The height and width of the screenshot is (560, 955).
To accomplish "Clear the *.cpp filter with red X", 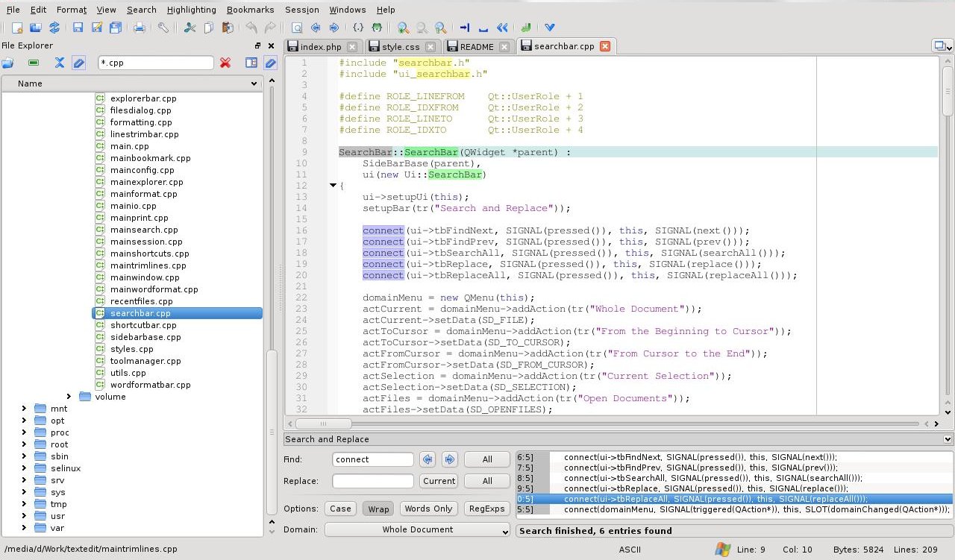I will click(x=225, y=63).
